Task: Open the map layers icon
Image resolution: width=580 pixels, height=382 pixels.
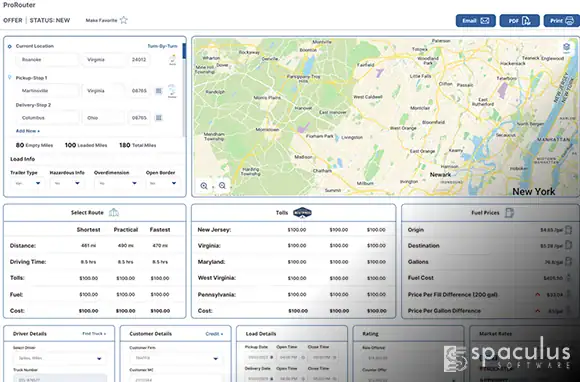Action: point(566,48)
